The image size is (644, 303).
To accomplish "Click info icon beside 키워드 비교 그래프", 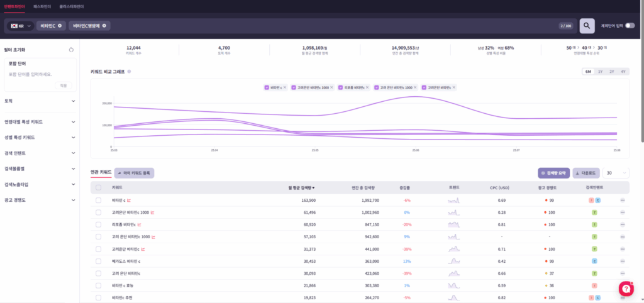I will (x=129, y=72).
